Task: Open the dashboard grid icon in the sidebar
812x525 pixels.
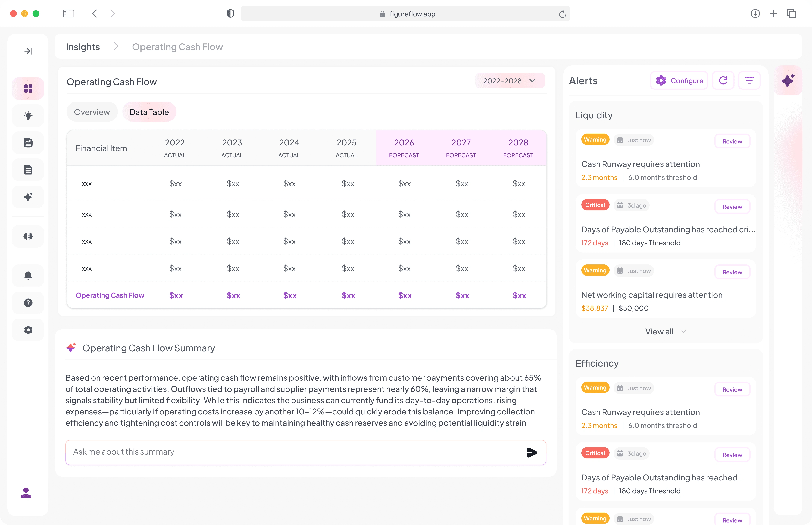Action: click(28, 89)
